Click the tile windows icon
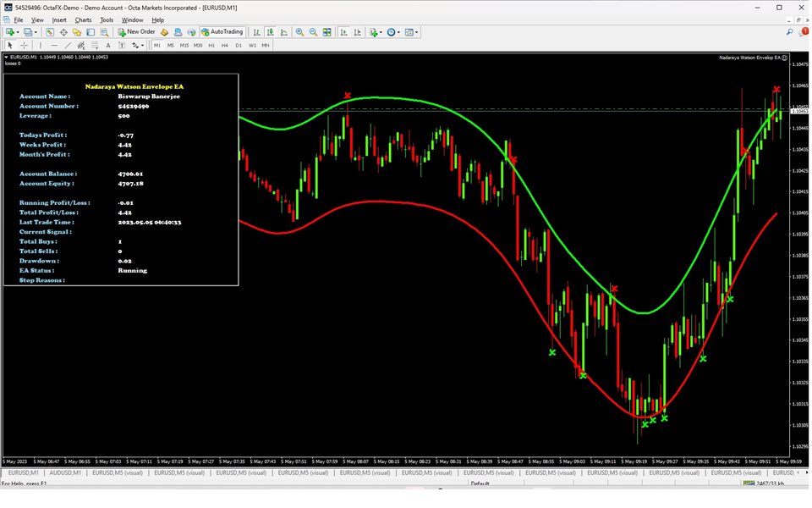The image size is (812, 508). (327, 32)
